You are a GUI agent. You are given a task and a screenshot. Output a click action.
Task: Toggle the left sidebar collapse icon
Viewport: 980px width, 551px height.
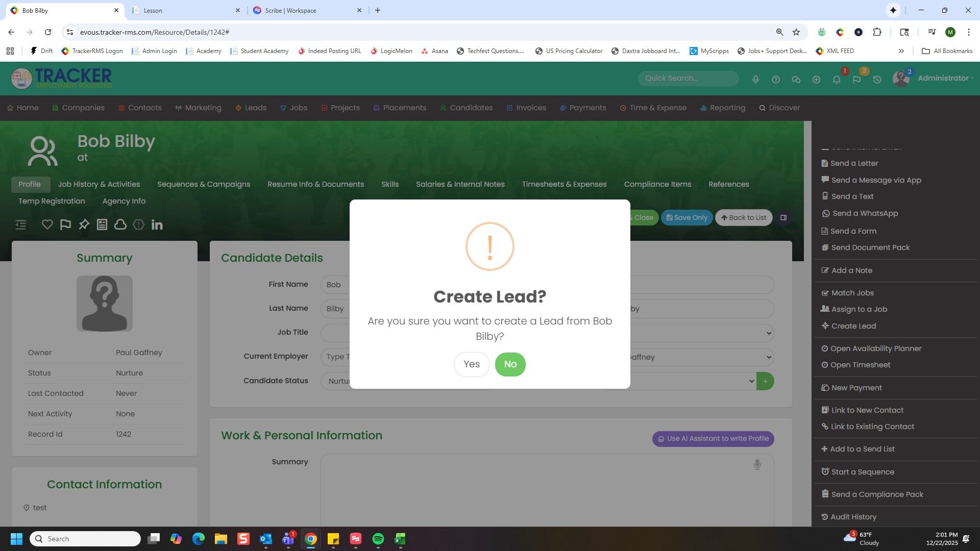coord(21,224)
